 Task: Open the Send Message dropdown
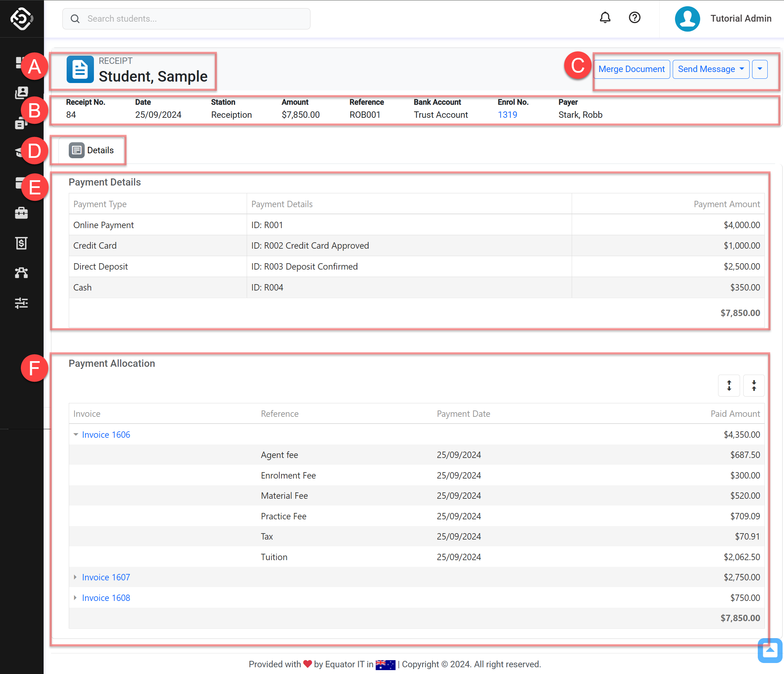(x=710, y=69)
